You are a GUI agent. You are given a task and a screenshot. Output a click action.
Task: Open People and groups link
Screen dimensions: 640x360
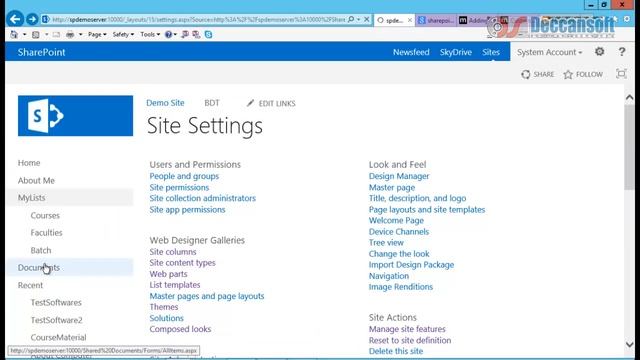pos(184,176)
